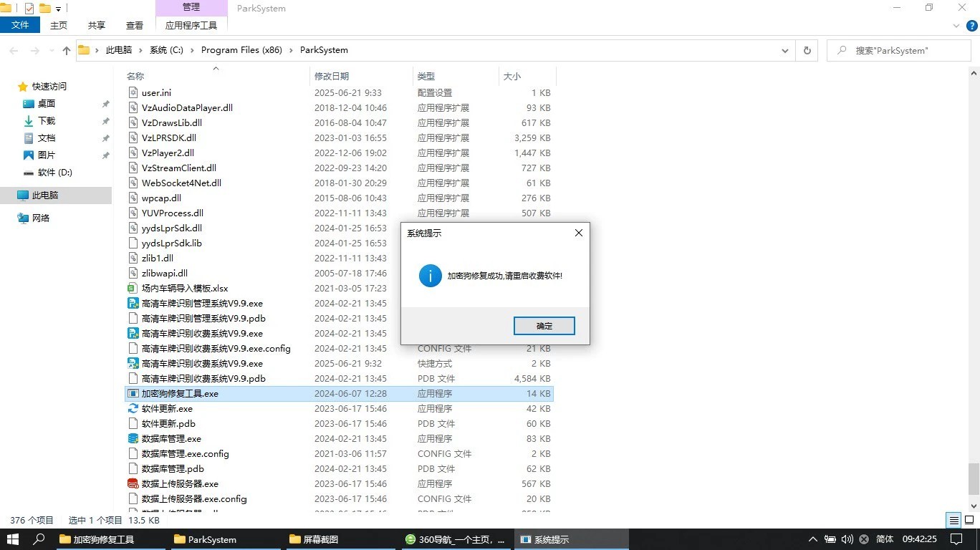Open the 应用程序工具 ribbon tab

[191, 25]
